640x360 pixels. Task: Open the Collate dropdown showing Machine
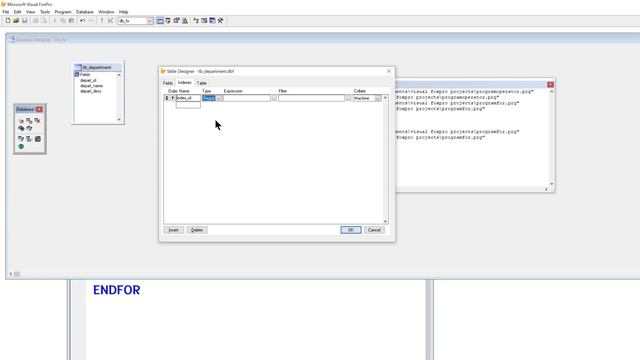coord(378,98)
